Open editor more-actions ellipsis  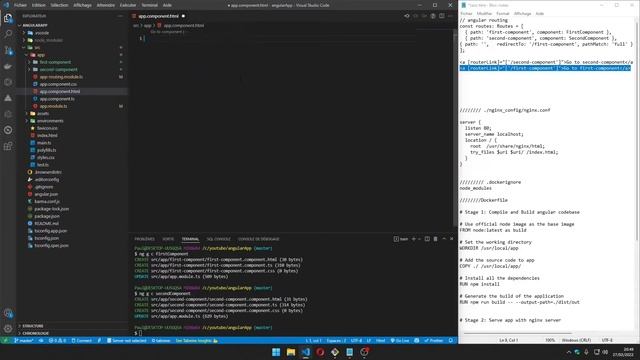pyautogui.click(x=450, y=16)
